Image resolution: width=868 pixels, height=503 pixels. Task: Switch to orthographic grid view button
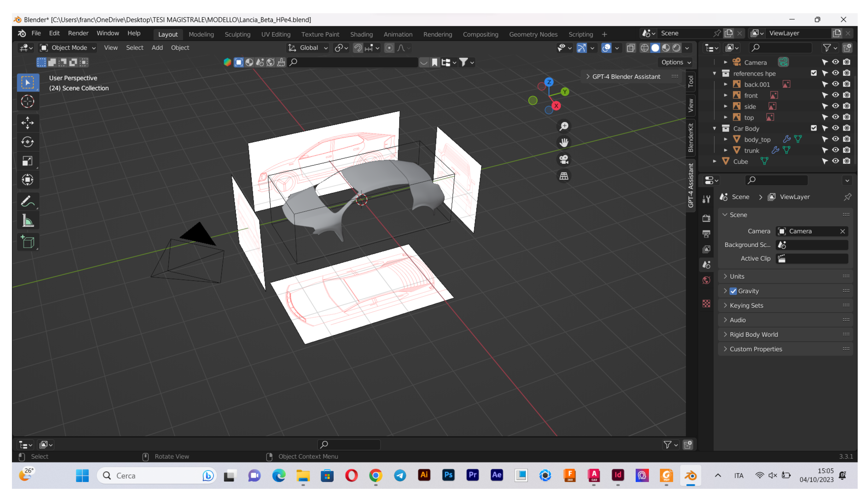(564, 176)
